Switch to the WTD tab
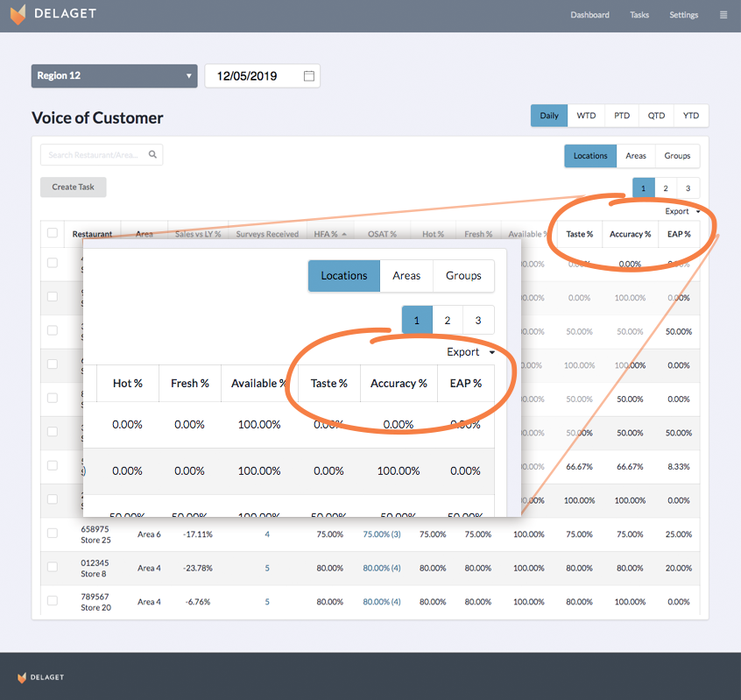 tap(586, 116)
